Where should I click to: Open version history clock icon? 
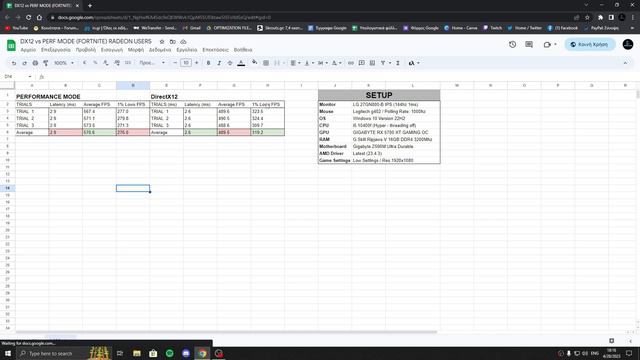(513, 44)
